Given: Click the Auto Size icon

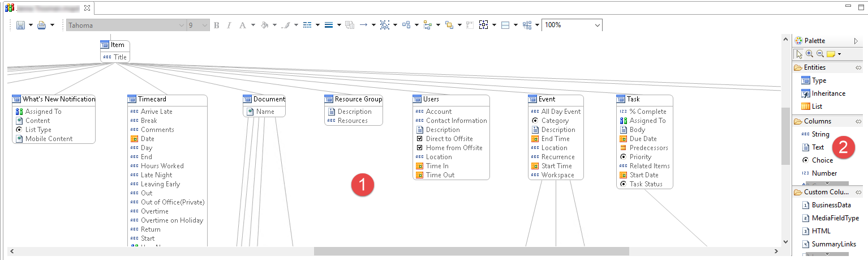Looking at the screenshot, I should click(470, 25).
